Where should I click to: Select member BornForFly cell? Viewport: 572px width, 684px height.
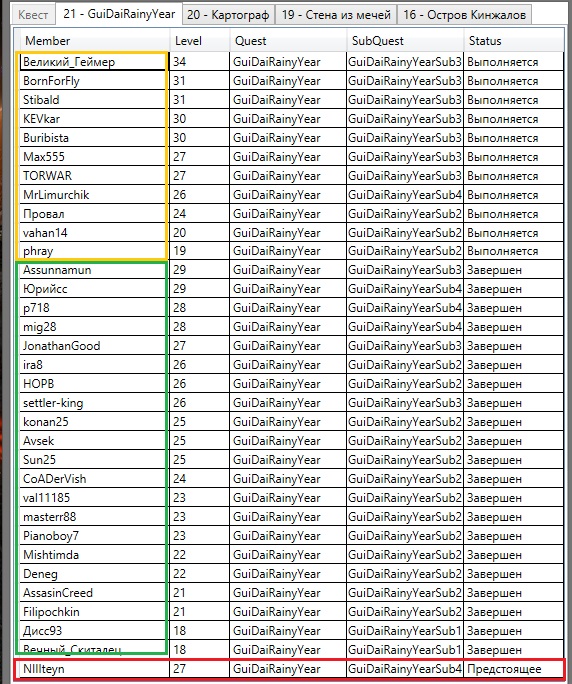[93, 81]
